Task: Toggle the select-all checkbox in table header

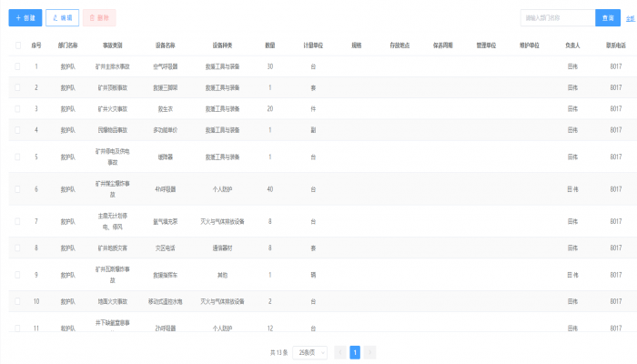Action: [17, 45]
